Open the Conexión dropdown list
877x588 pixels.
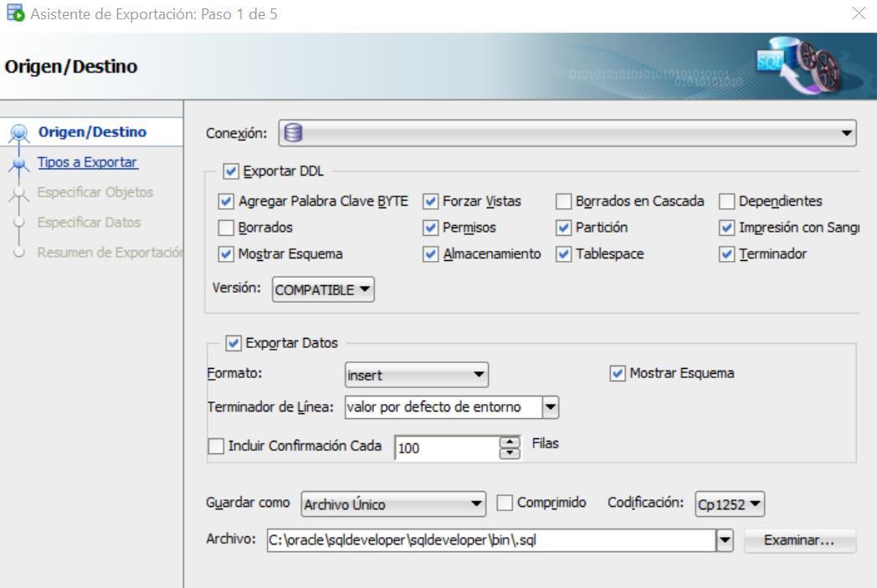coord(847,134)
